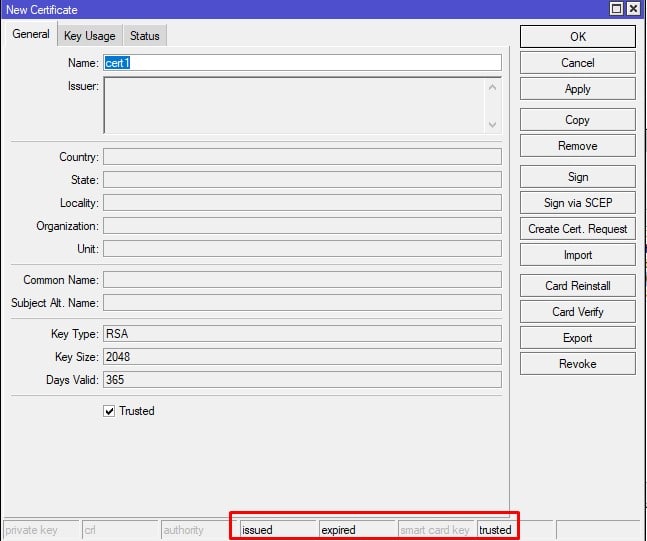Click the 'authority' status bar entry
This screenshot has width=647, height=541.
(x=199, y=530)
